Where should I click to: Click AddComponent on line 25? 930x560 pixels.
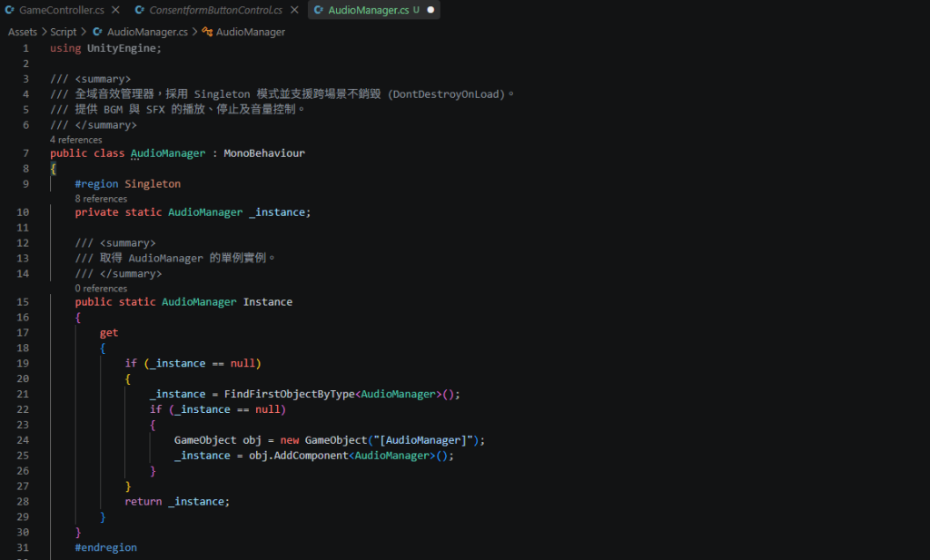[311, 457]
